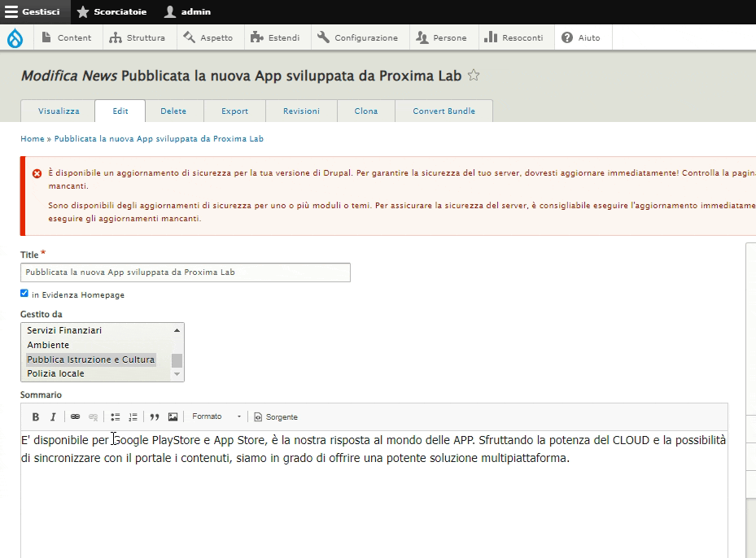756x558 pixels.
Task: Go to the Home breadcrumb link
Action: point(33,139)
